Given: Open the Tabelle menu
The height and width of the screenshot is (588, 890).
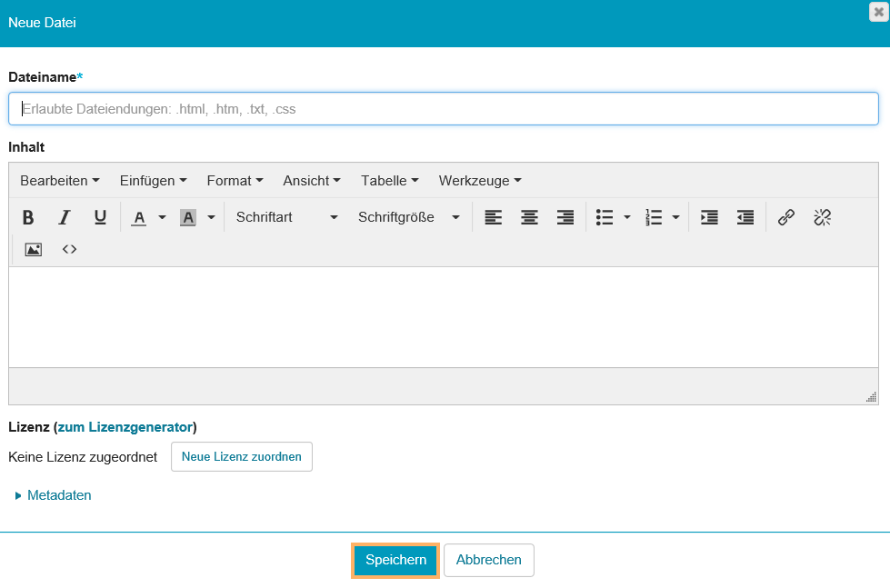Looking at the screenshot, I should click(389, 181).
